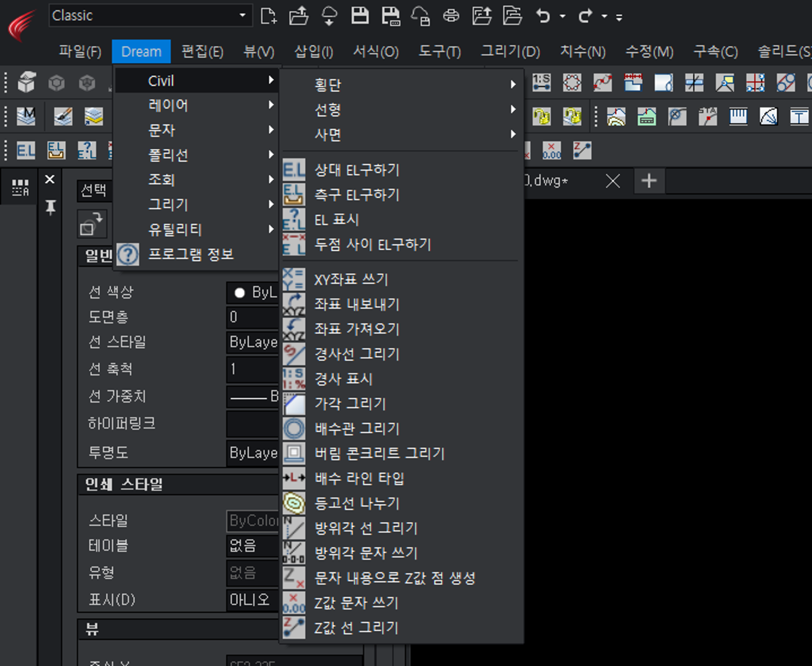Image resolution: width=812 pixels, height=666 pixels.
Task: Click the Open file icon in top toolbar
Action: coord(299,16)
